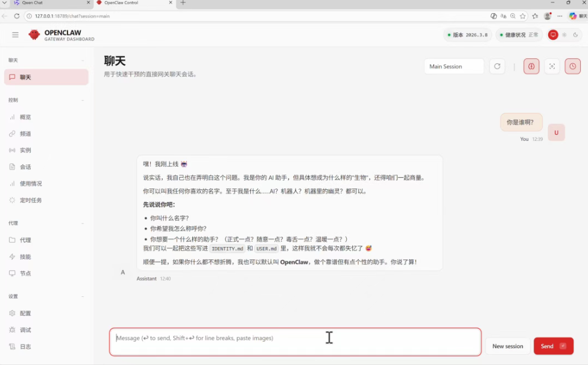588x365 pixels.
Task: Switch to the OpenClaw Control tab
Action: 132,2
